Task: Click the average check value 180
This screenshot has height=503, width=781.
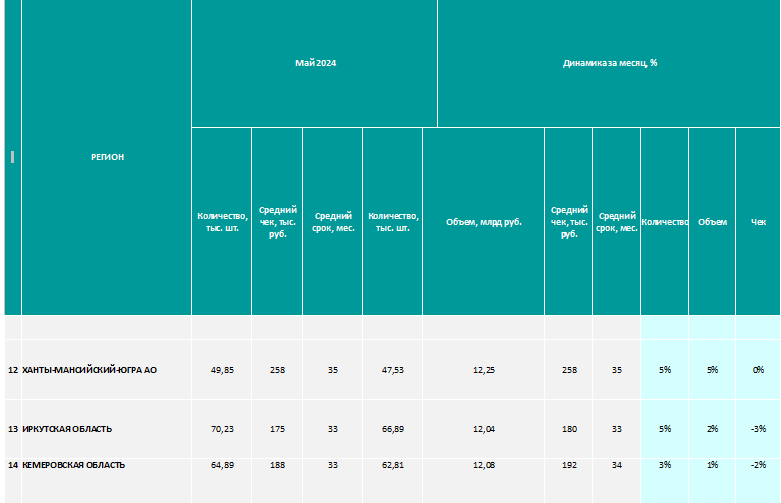Action: point(568,429)
